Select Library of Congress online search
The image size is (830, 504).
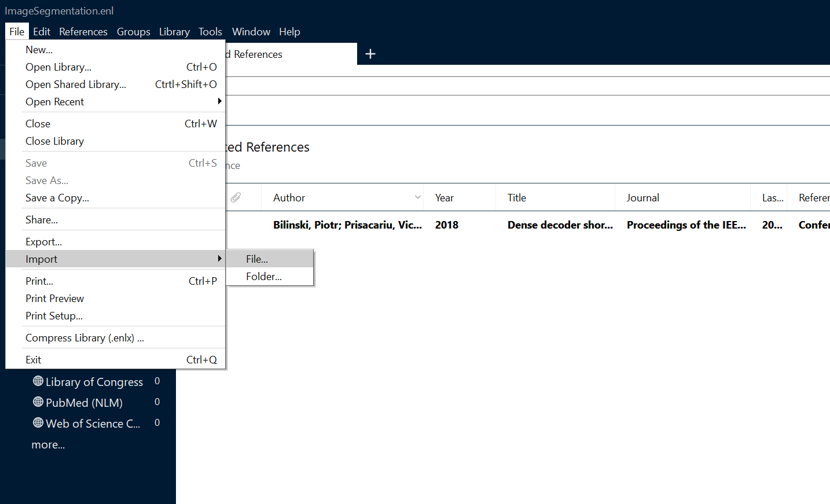(94, 382)
